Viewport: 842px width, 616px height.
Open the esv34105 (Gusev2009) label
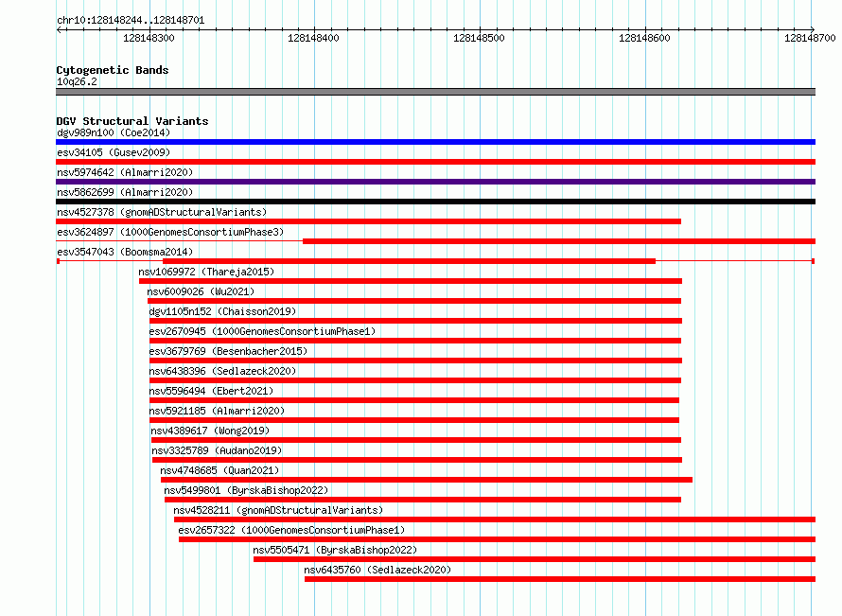[x=114, y=152]
